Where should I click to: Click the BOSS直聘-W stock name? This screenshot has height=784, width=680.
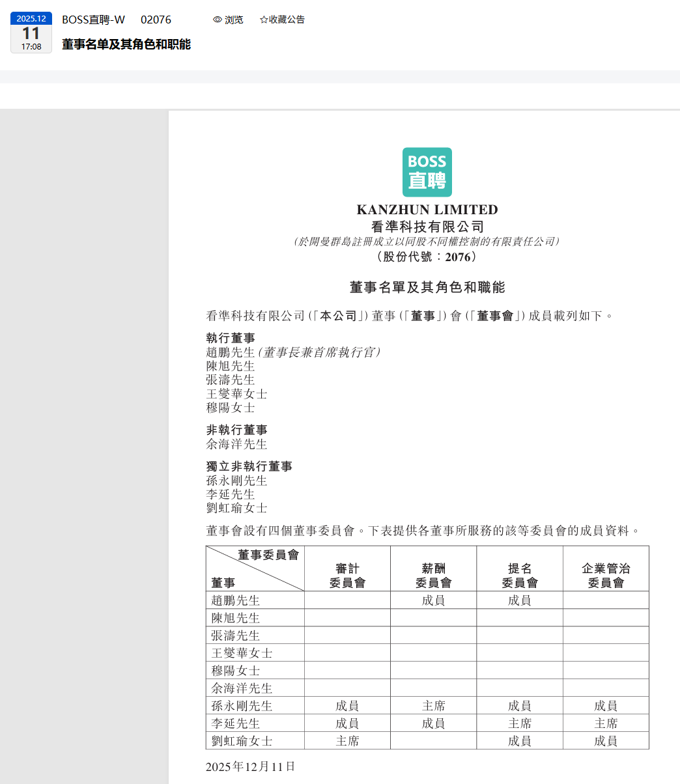tap(93, 20)
